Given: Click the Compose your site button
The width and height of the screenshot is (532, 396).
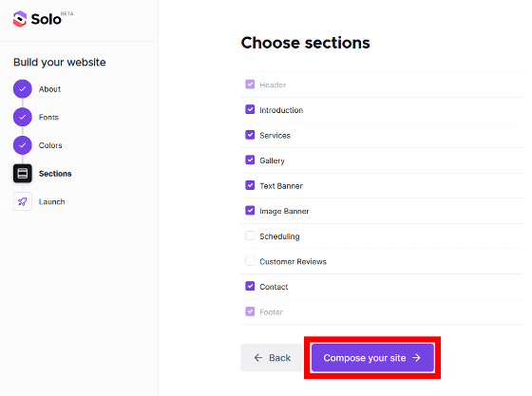Looking at the screenshot, I should 372,358.
